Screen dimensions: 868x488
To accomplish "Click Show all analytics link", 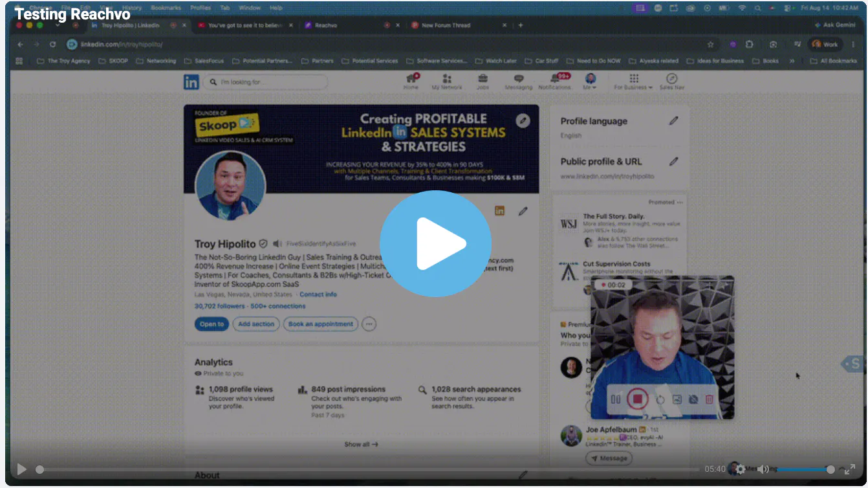I will point(362,445).
